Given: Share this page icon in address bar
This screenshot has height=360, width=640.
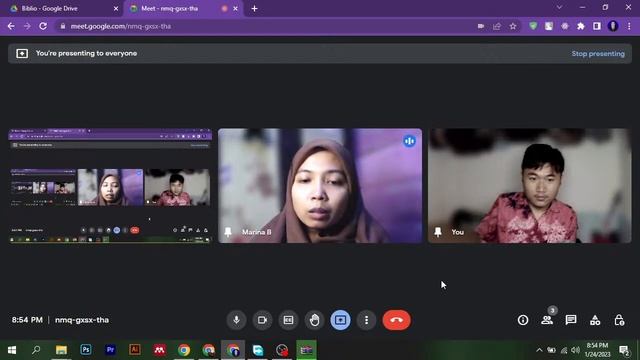Looking at the screenshot, I should coord(497,26).
